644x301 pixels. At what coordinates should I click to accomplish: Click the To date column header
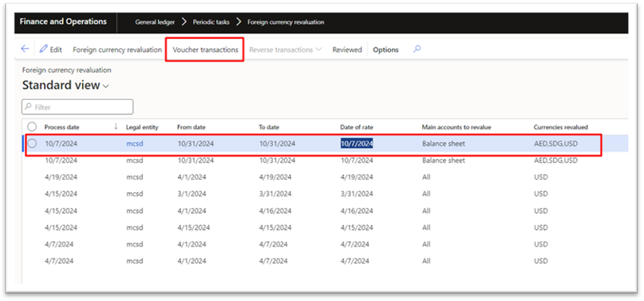[269, 127]
